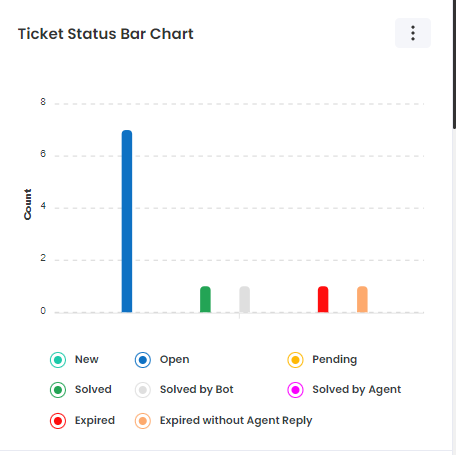The image size is (456, 455).
Task: Select the grey Solved by Bot bar
Action: point(244,299)
